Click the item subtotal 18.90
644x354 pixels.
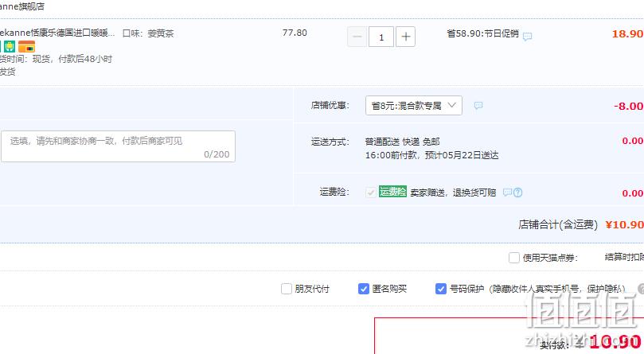[x=627, y=33]
